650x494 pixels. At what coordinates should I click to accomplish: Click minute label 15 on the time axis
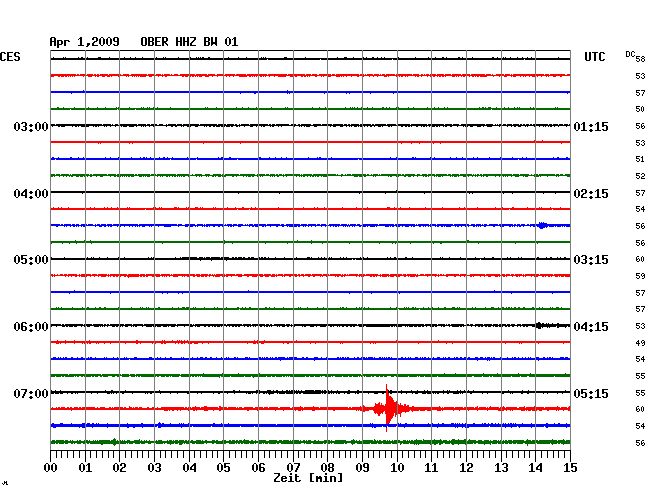[x=570, y=467]
